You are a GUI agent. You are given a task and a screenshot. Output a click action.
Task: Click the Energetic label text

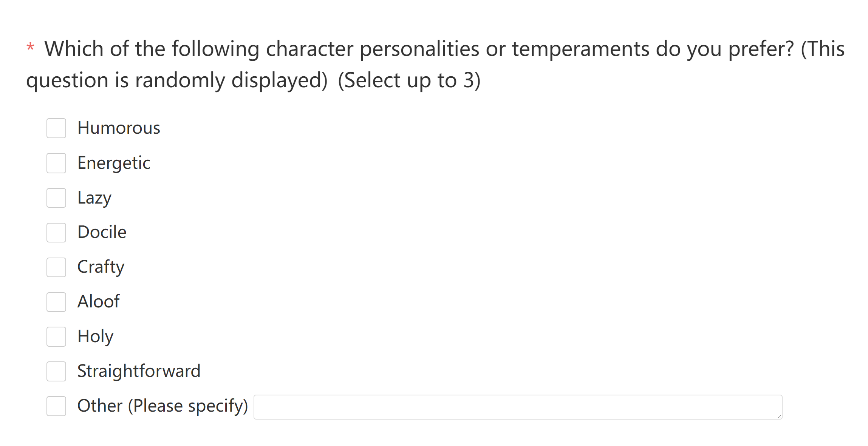114,164
